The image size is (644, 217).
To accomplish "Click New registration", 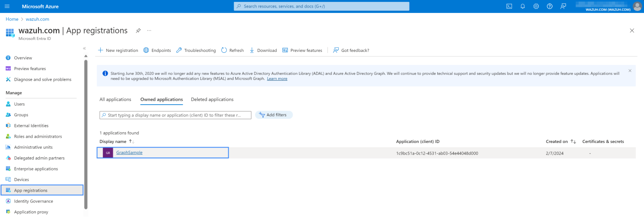I will 118,50.
